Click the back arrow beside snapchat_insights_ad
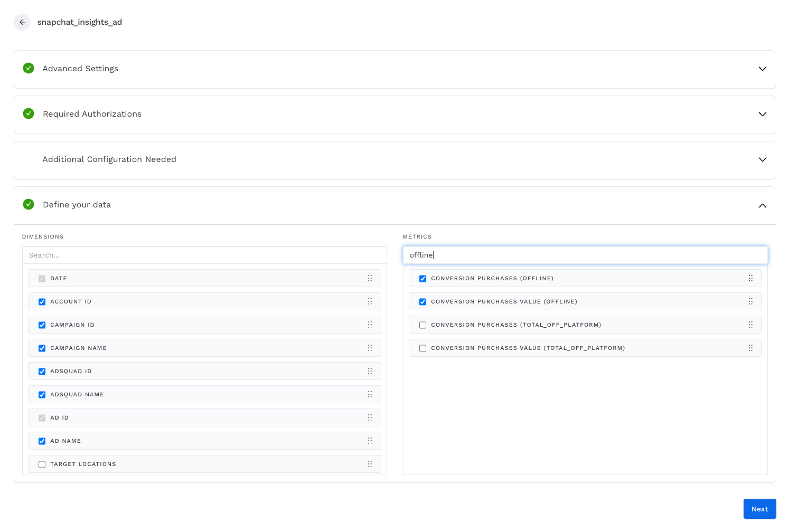The height and width of the screenshot is (532, 789). click(22, 22)
